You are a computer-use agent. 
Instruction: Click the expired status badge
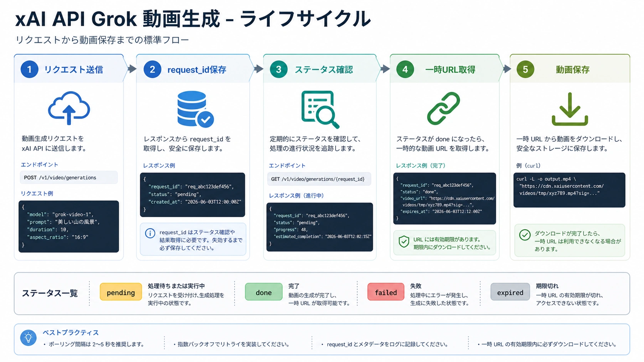pyautogui.click(x=510, y=292)
